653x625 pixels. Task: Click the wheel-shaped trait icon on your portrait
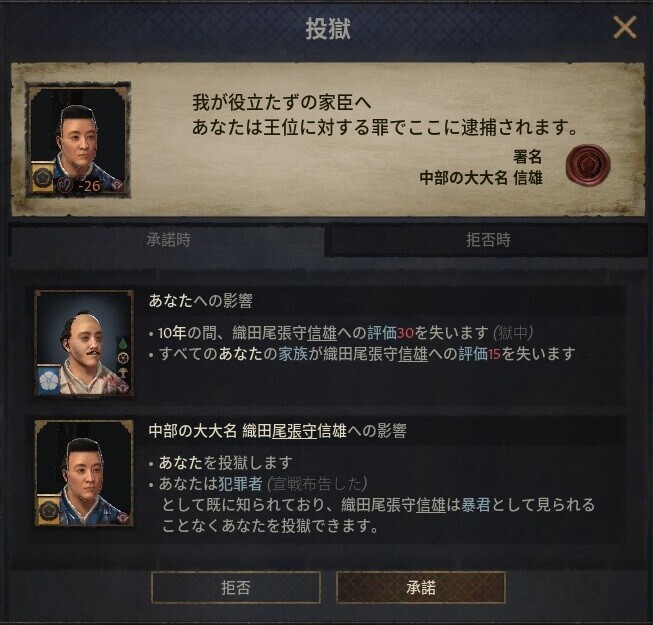[x=123, y=357]
